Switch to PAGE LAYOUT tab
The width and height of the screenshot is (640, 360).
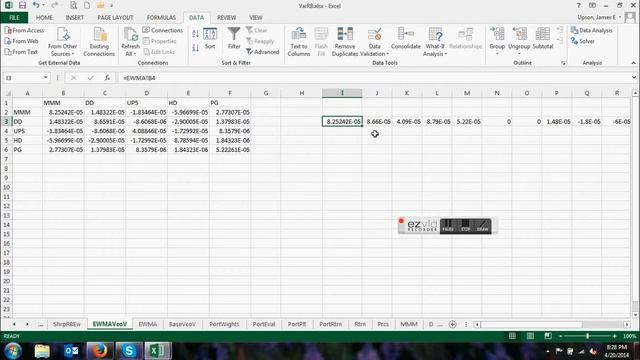pyautogui.click(x=115, y=18)
